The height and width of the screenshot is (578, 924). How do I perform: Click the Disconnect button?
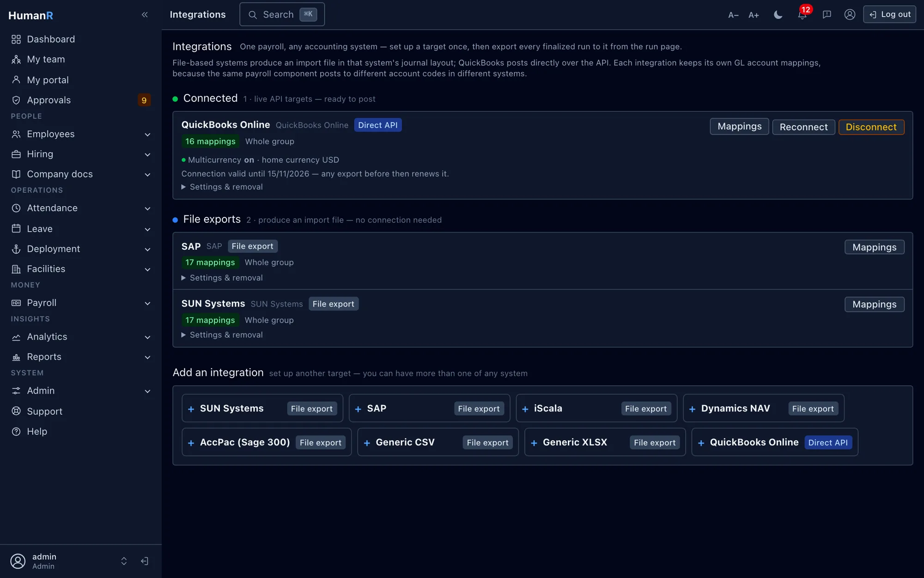871,127
